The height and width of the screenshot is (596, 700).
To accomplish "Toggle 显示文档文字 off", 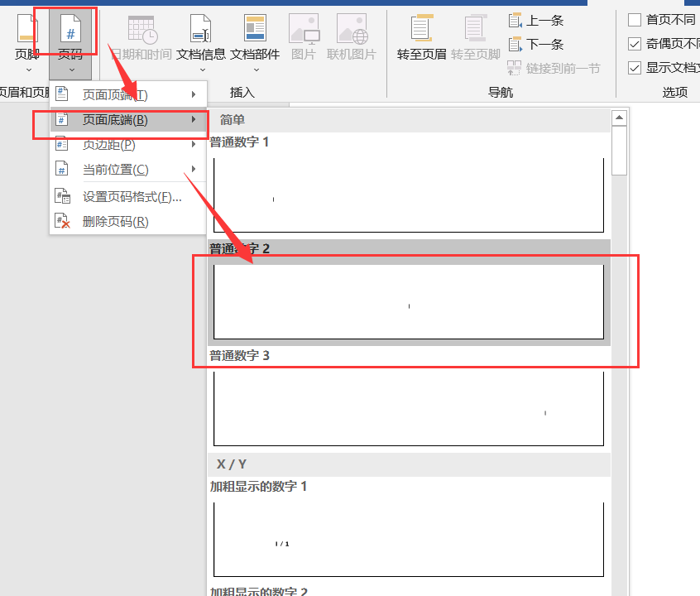I will (635, 68).
